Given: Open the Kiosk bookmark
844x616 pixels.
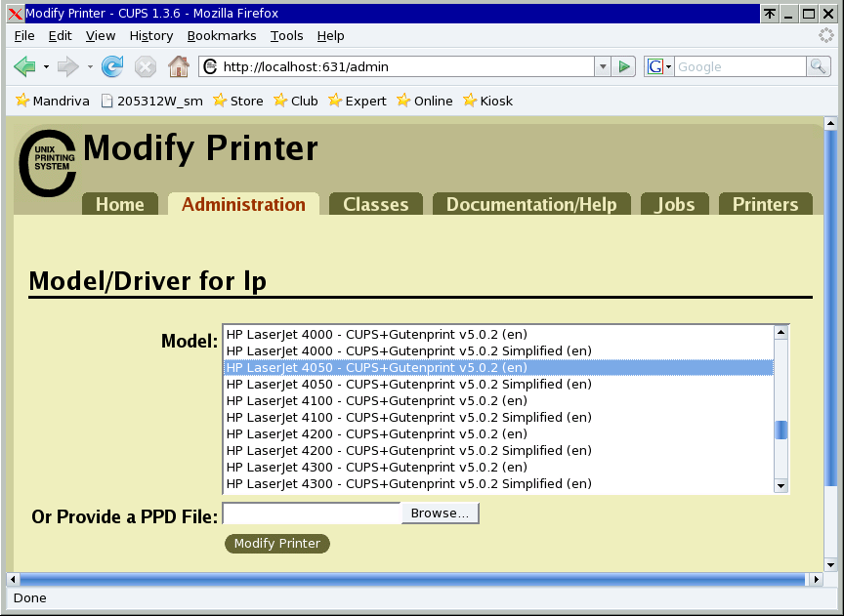Looking at the screenshot, I should [486, 101].
